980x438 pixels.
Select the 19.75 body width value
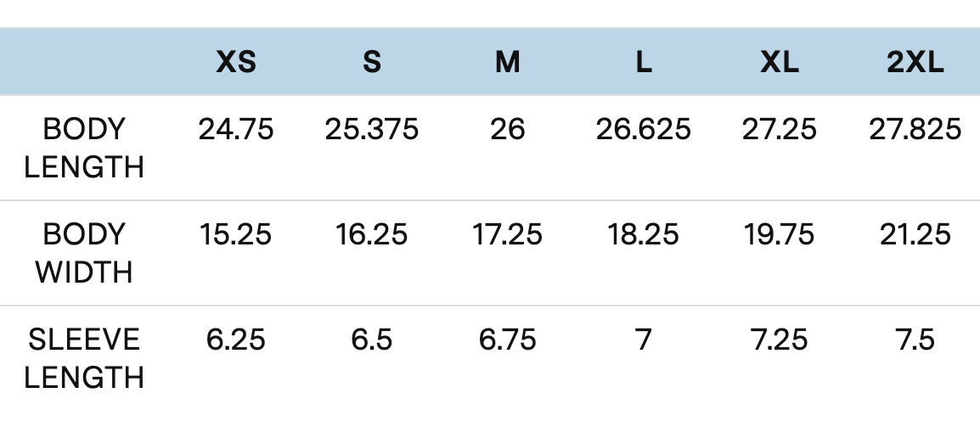pyautogui.click(x=780, y=234)
